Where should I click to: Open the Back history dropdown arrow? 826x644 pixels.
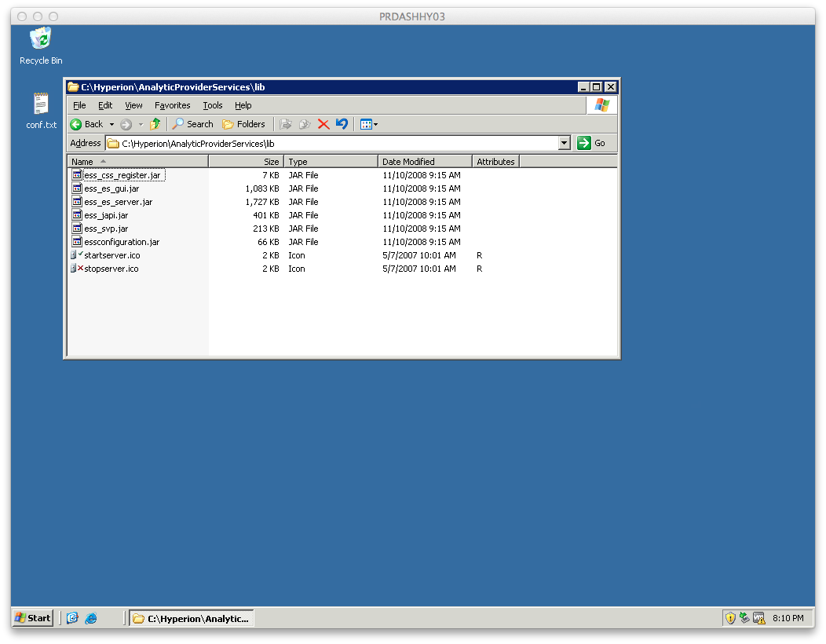(x=111, y=124)
